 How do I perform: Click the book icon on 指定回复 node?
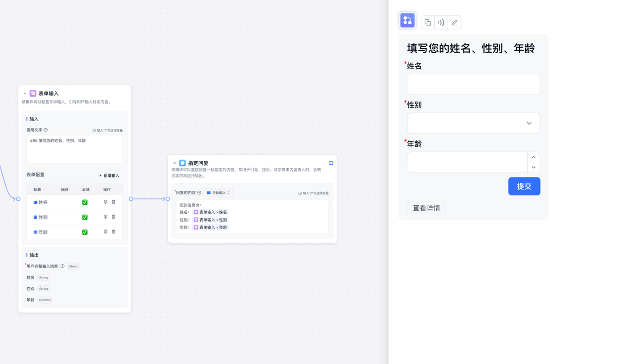click(331, 163)
